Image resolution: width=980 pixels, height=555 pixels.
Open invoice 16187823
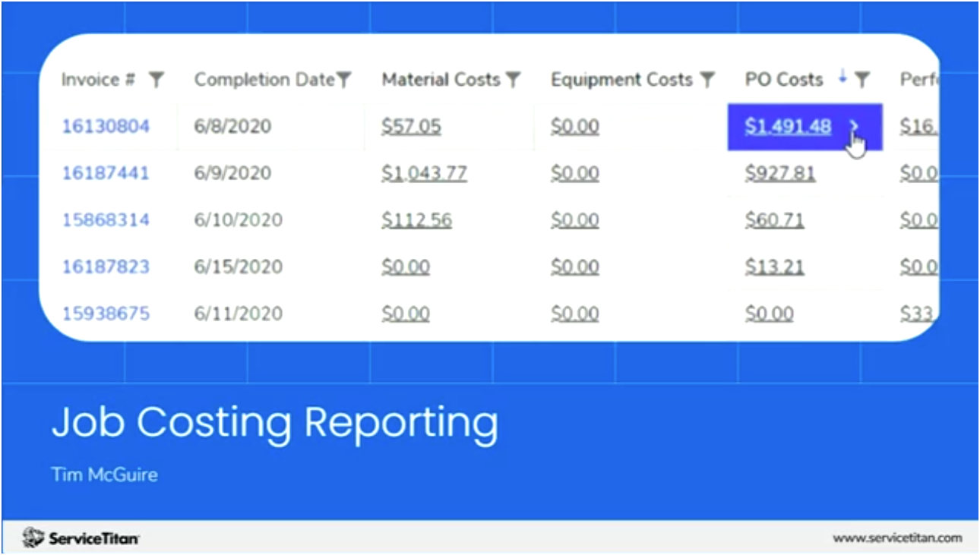106,266
